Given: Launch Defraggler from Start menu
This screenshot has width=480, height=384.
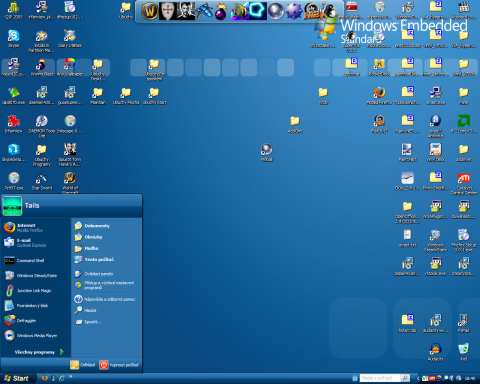Looking at the screenshot, I should point(36,321).
